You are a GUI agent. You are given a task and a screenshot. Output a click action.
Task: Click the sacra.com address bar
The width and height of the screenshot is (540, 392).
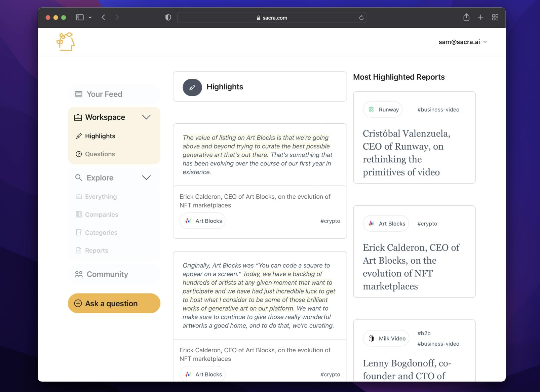pyautogui.click(x=272, y=18)
